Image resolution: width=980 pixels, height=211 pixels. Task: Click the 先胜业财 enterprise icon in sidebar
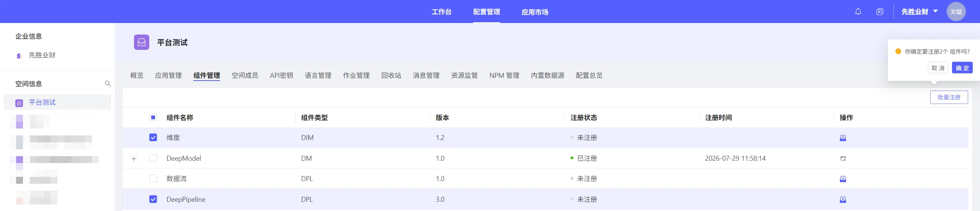[x=19, y=56]
